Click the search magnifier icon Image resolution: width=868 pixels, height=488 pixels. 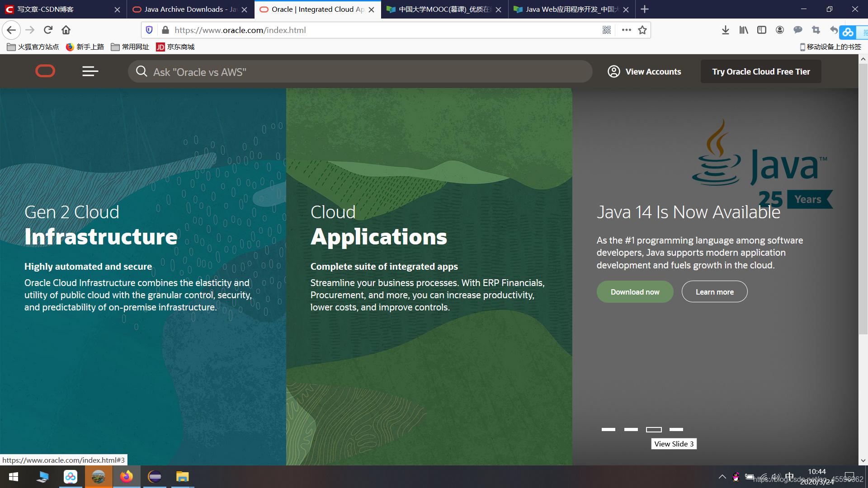pyautogui.click(x=142, y=71)
